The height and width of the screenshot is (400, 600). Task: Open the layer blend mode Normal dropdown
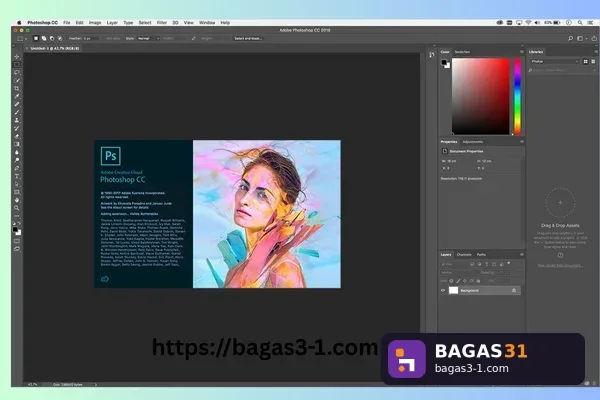(457, 273)
